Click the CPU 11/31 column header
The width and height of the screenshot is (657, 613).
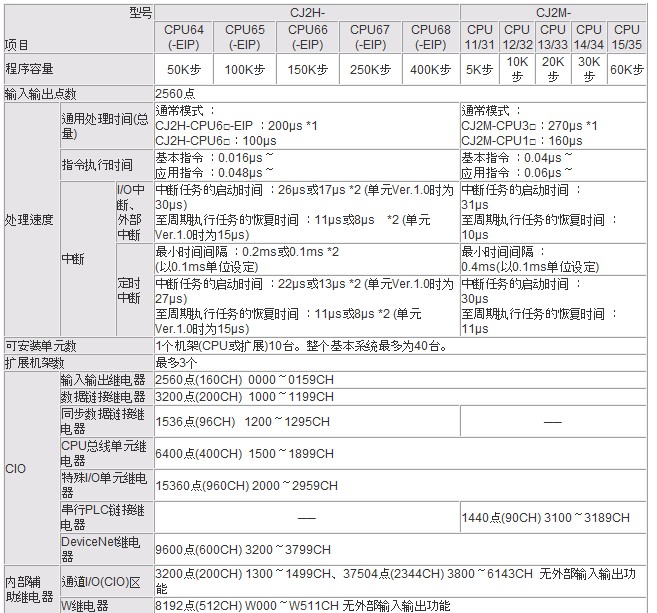coord(479,37)
